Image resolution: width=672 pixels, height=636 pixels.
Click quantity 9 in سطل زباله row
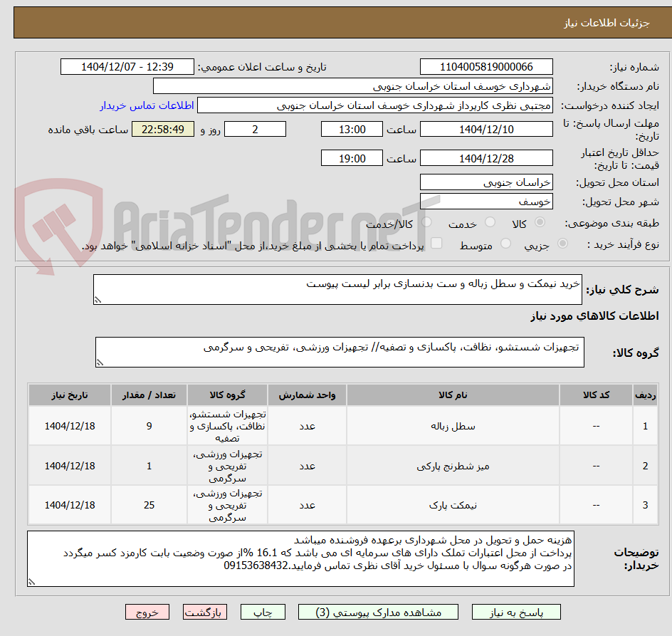click(x=149, y=427)
